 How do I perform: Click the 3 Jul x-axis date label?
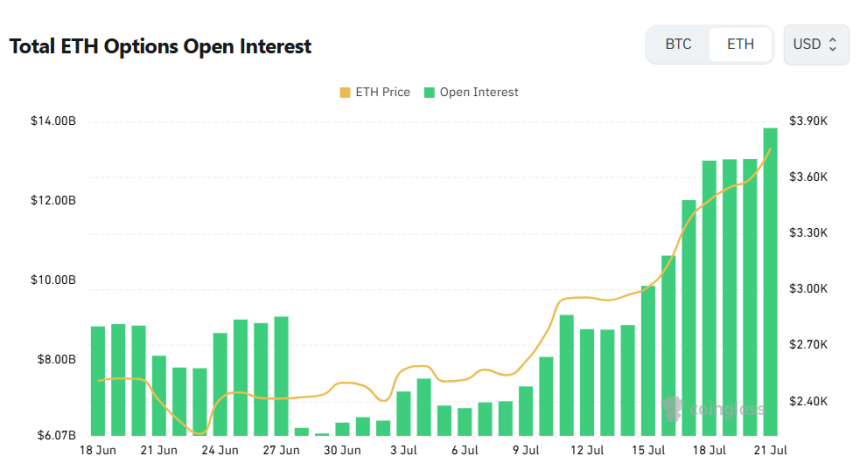coord(404,450)
